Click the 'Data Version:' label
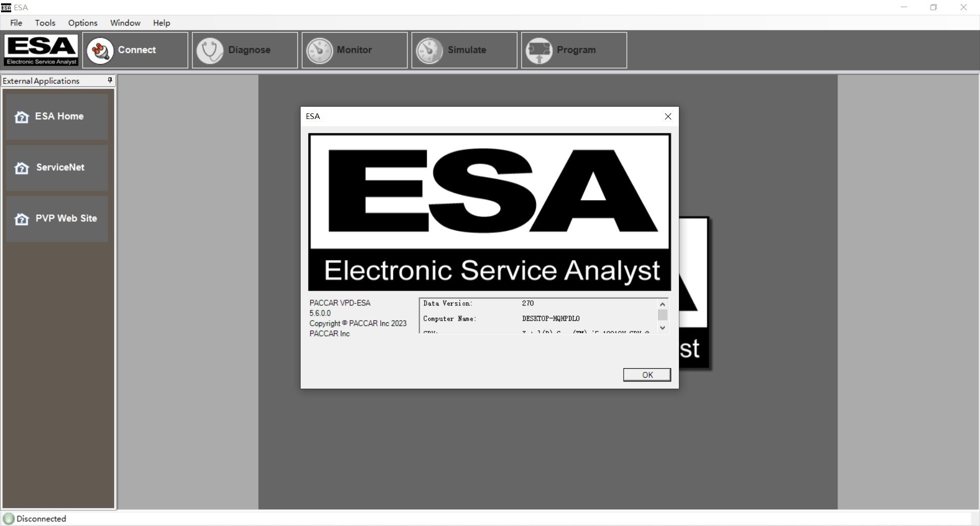Viewport: 980px width, 526px height. (x=448, y=303)
